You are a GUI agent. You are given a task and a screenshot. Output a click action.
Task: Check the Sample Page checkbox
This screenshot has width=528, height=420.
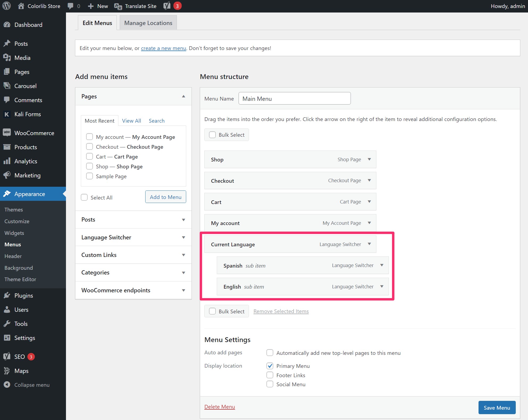point(89,176)
